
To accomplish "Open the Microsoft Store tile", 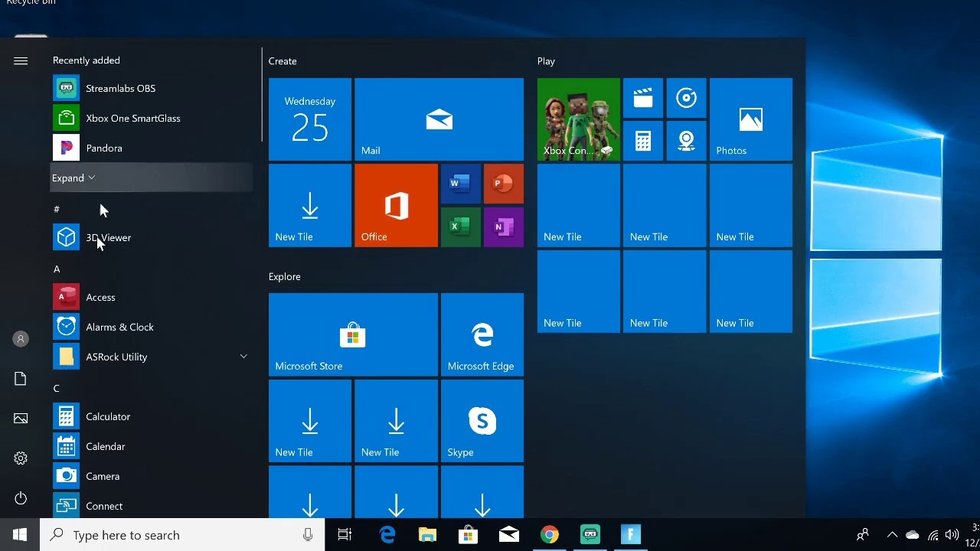I will pos(353,334).
